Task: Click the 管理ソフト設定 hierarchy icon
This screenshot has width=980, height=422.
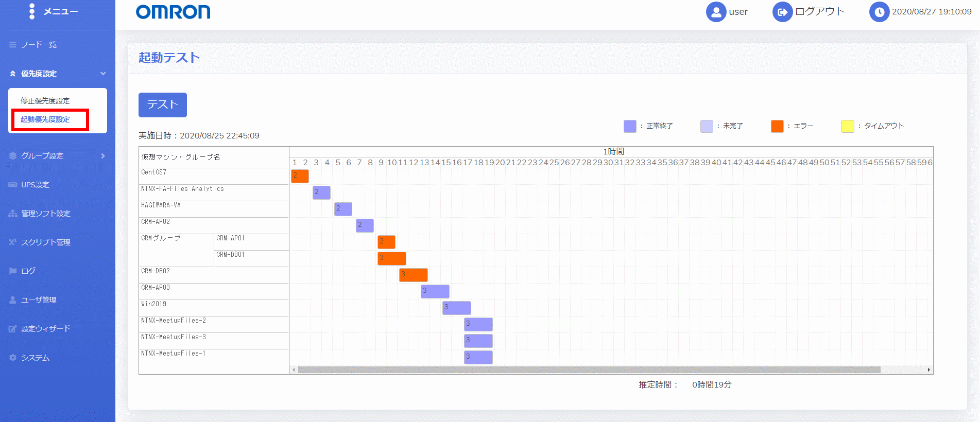Action: coord(13,214)
